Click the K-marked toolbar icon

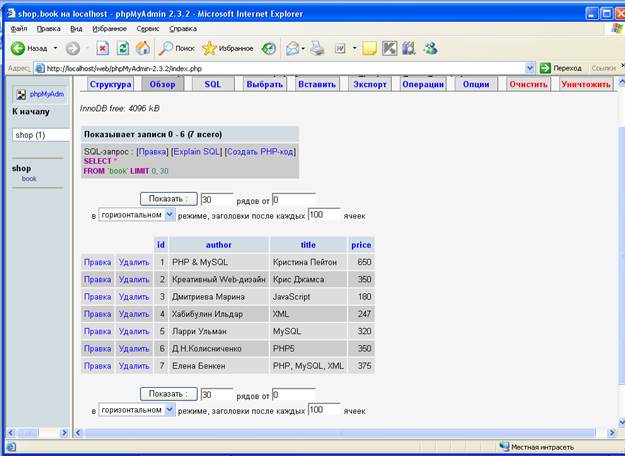click(389, 48)
